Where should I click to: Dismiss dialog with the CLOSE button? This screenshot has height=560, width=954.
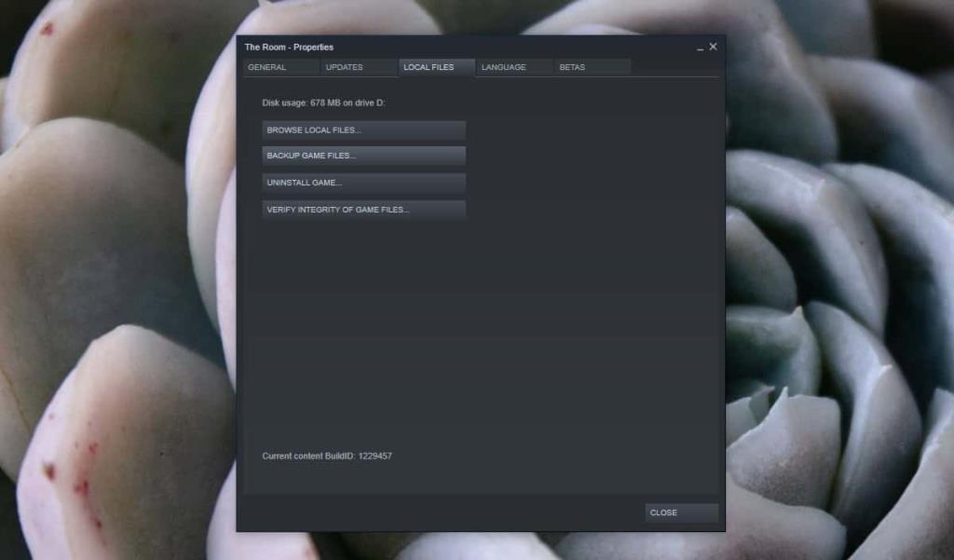(681, 512)
